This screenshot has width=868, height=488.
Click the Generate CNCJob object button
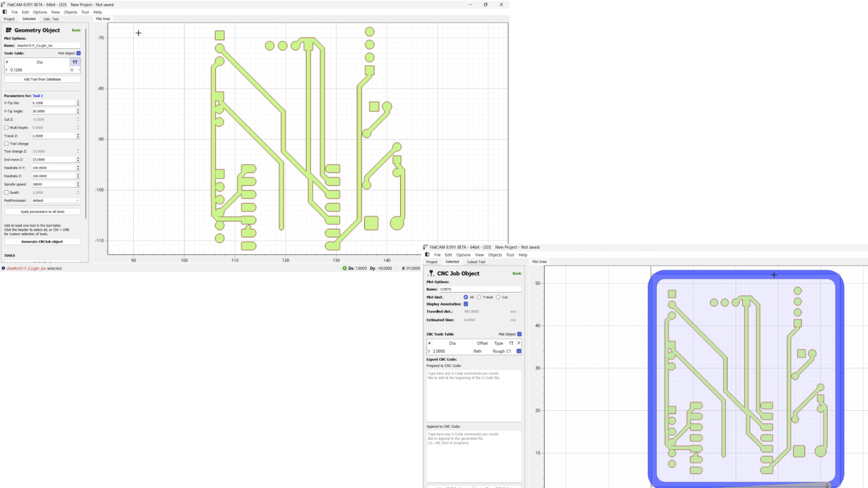click(42, 242)
